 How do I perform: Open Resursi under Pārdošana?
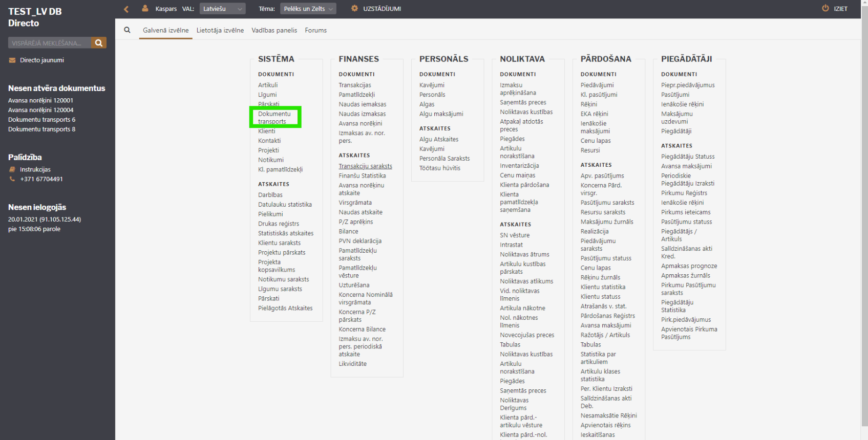590,150
